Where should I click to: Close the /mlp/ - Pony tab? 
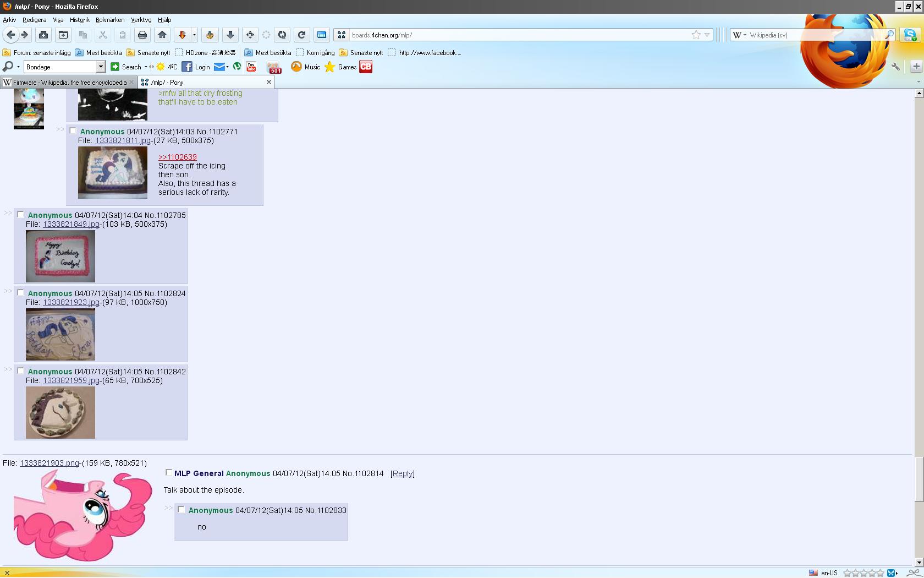tap(269, 82)
